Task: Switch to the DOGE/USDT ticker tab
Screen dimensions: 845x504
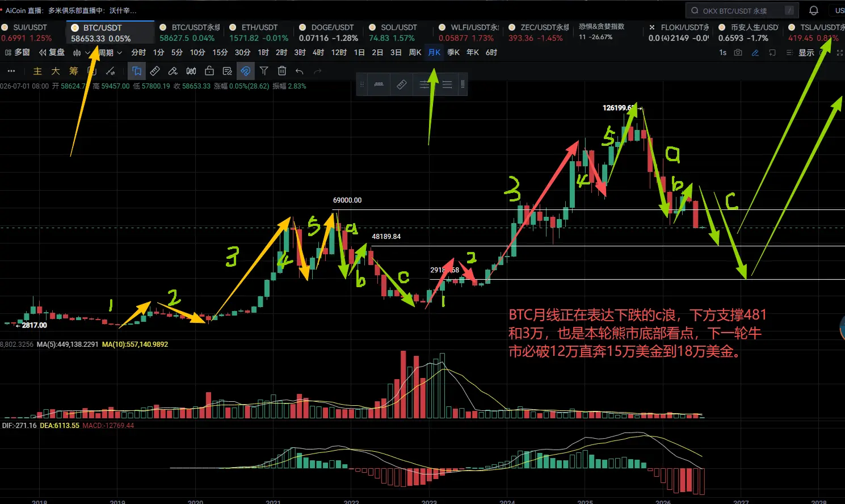Action: (329, 32)
